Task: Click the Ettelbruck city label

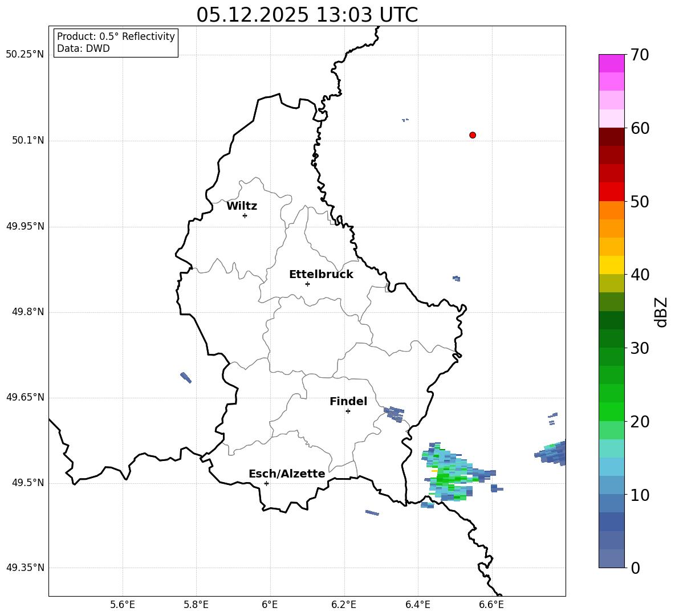Action: [321, 275]
